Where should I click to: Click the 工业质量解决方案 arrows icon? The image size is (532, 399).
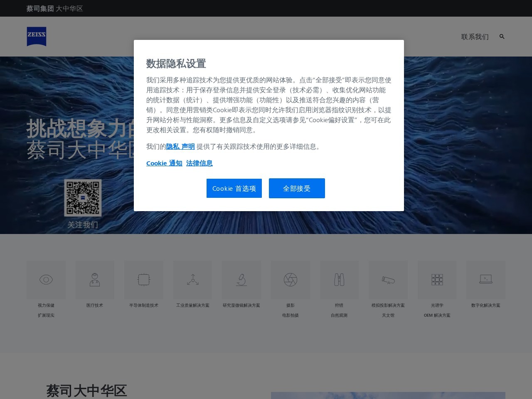tap(193, 280)
